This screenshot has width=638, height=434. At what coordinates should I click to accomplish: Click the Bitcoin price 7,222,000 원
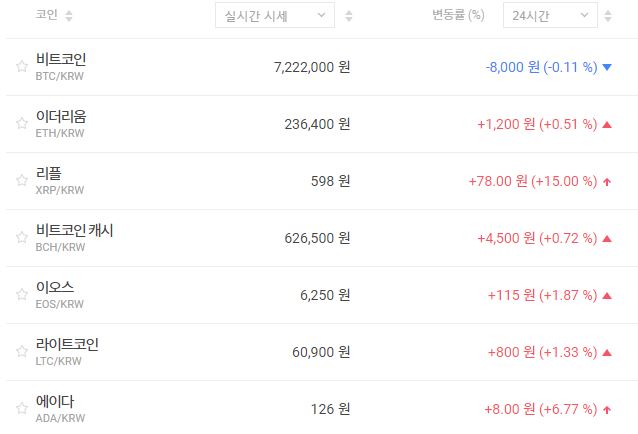point(311,67)
